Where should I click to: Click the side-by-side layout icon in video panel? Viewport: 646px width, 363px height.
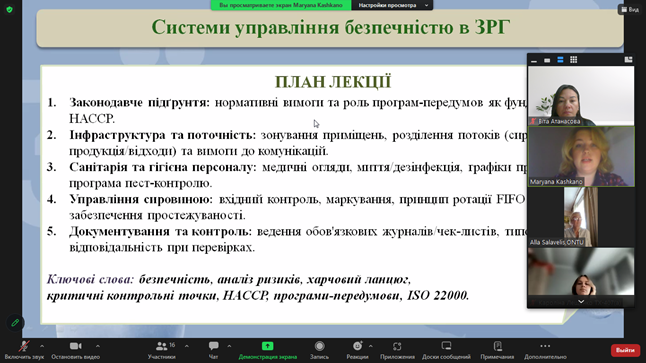[x=628, y=60]
